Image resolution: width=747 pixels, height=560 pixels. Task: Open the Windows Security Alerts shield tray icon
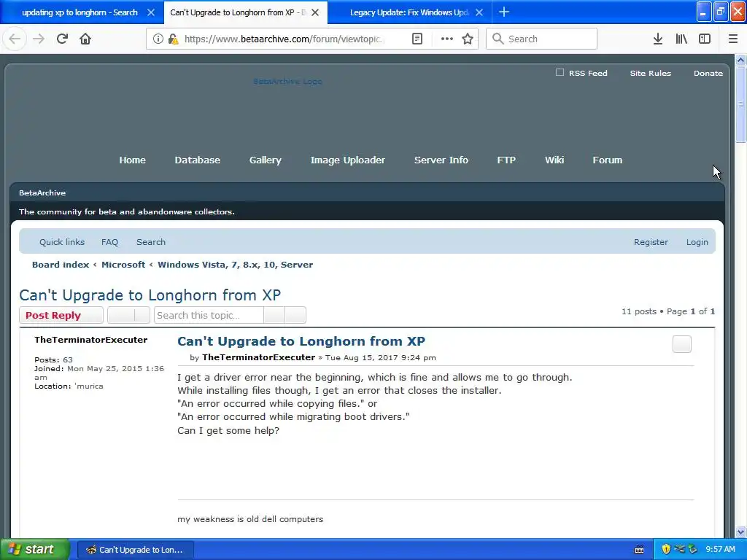pos(666,549)
